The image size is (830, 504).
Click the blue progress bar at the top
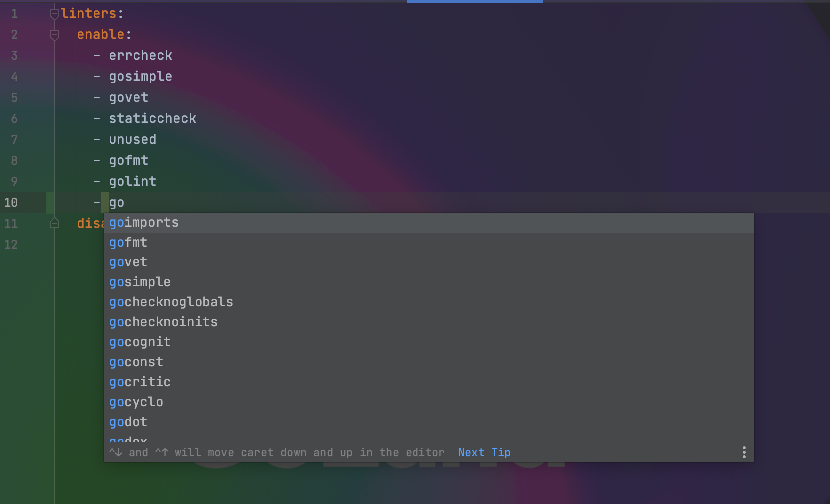475,1
